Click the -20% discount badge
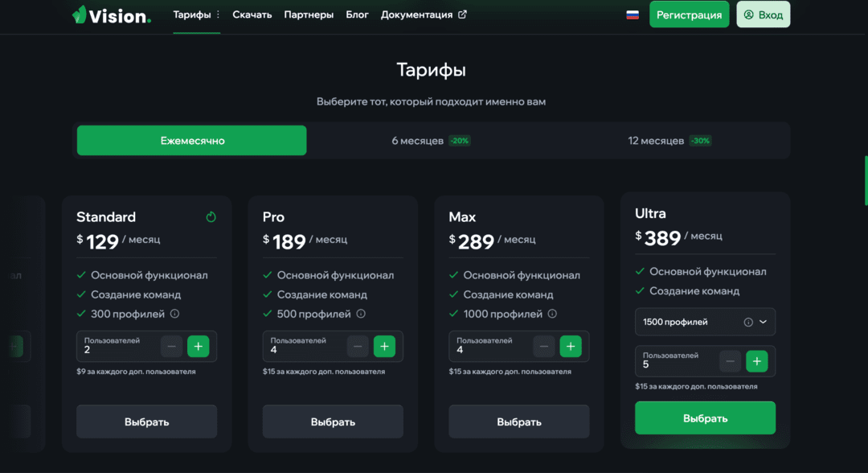Image resolution: width=868 pixels, height=473 pixels. pos(459,141)
